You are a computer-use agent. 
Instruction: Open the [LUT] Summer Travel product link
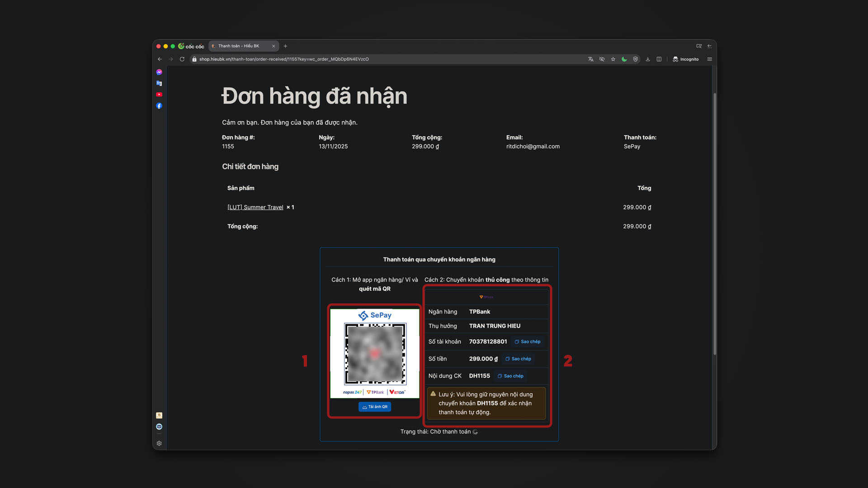(255, 207)
